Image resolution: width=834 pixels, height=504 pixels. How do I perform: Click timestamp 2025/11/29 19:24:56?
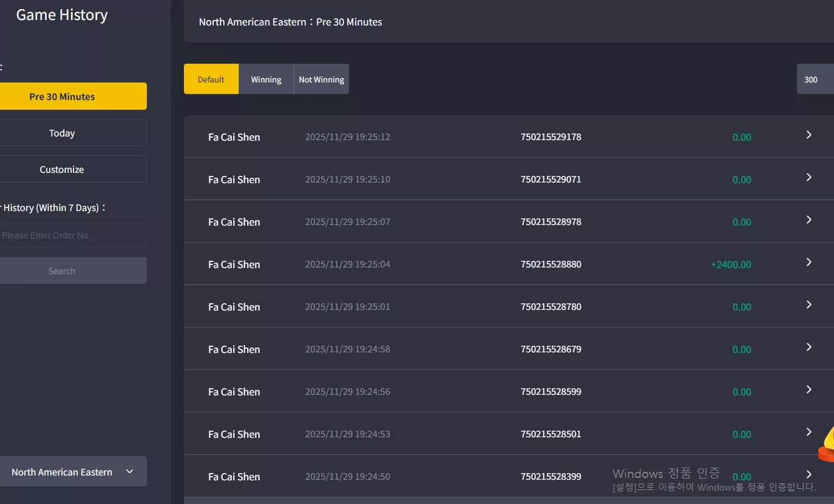pyautogui.click(x=348, y=392)
